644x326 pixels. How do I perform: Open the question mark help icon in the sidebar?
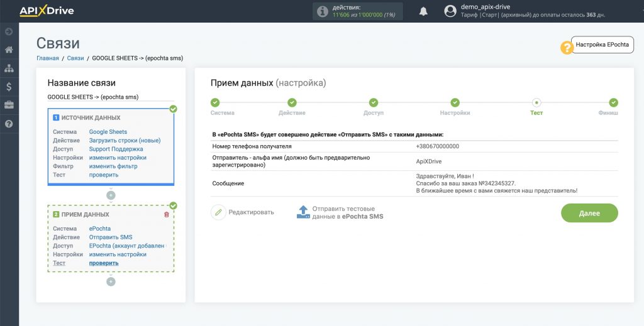9,124
